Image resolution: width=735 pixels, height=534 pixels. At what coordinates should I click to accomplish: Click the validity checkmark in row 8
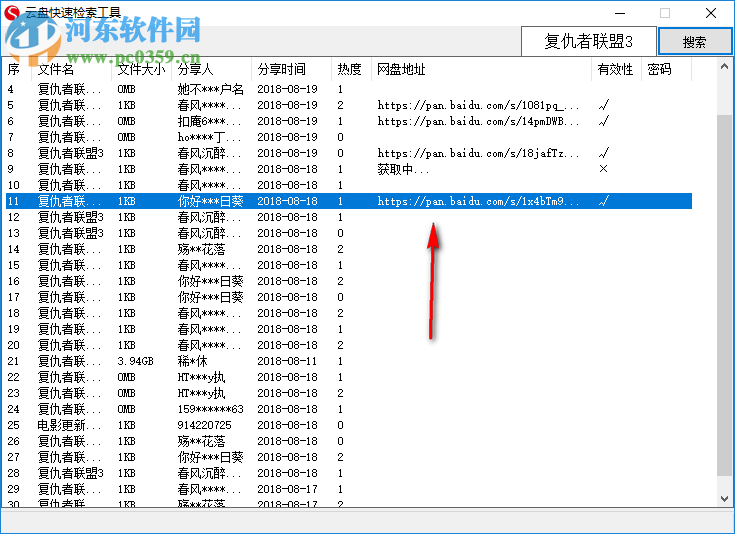point(604,153)
